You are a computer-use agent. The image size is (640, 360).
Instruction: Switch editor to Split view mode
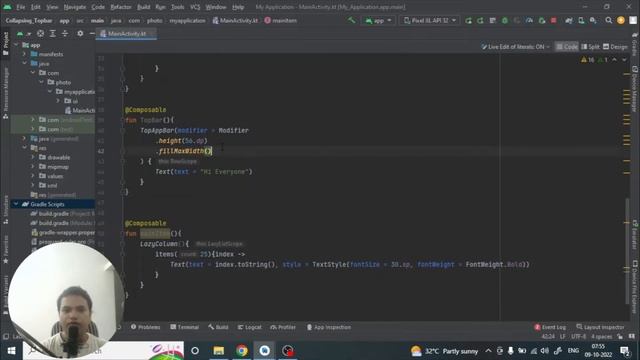(590, 47)
